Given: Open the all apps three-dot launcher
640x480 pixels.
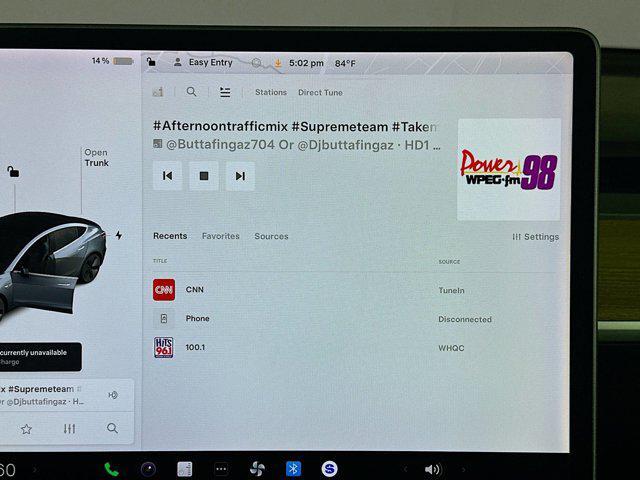Looking at the screenshot, I should (221, 469).
